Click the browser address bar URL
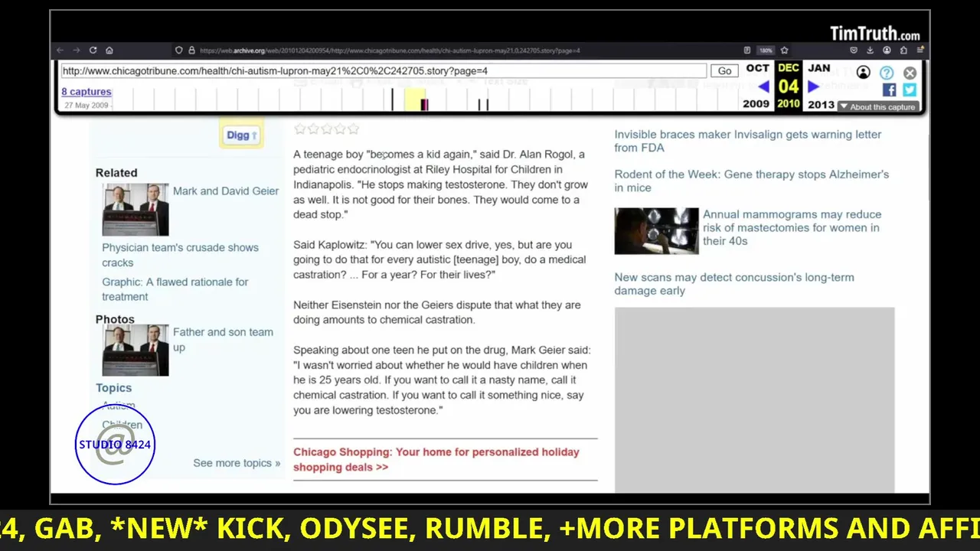This screenshot has height=551, width=980. [x=390, y=51]
